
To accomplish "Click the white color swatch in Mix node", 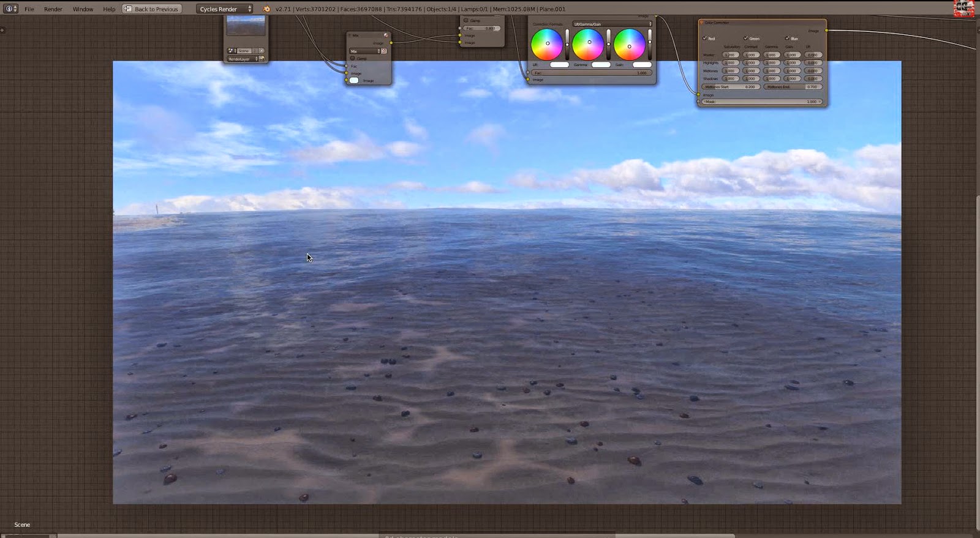I will pyautogui.click(x=354, y=80).
